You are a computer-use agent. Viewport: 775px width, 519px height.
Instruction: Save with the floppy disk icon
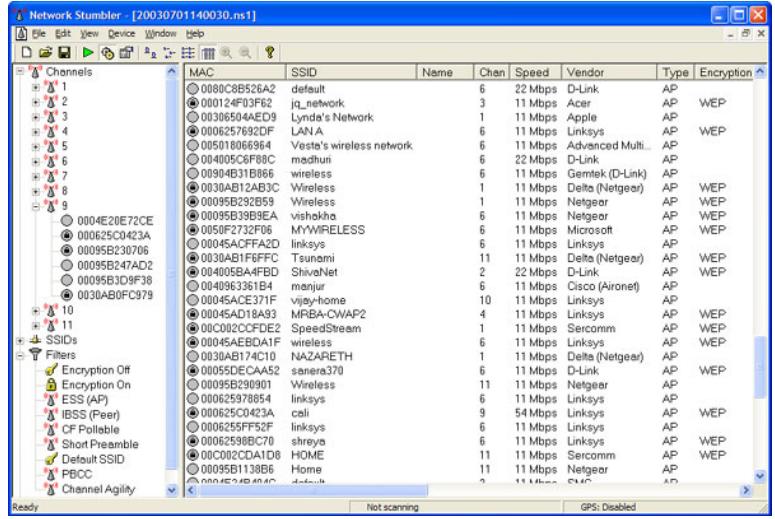click(64, 52)
